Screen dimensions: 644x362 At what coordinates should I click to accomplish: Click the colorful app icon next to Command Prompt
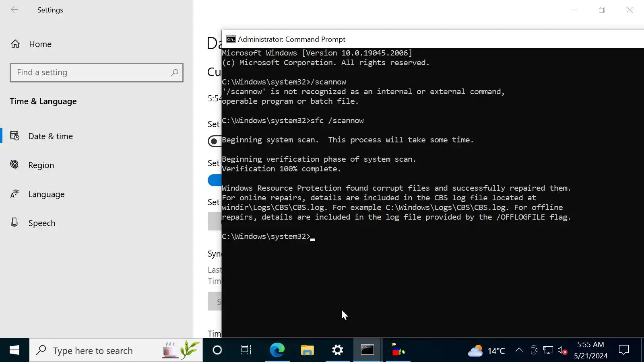[398, 350]
